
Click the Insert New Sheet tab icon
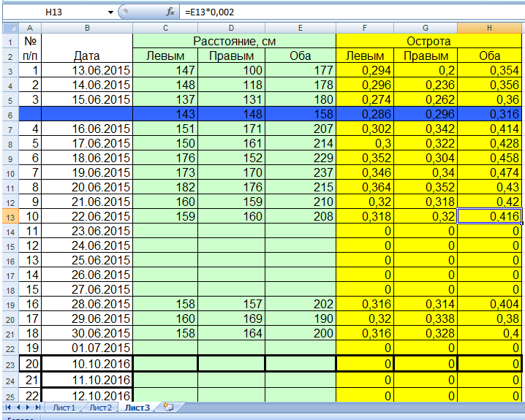(168, 407)
